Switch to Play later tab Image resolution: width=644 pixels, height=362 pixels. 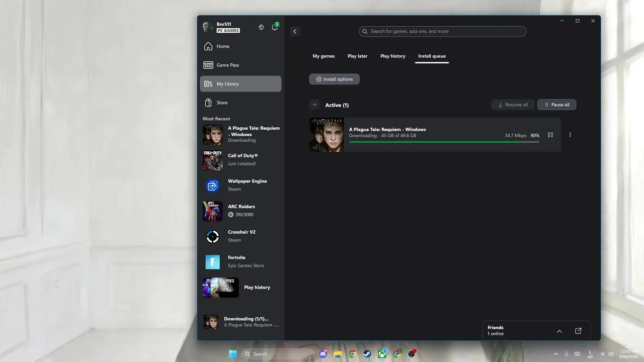coord(358,56)
